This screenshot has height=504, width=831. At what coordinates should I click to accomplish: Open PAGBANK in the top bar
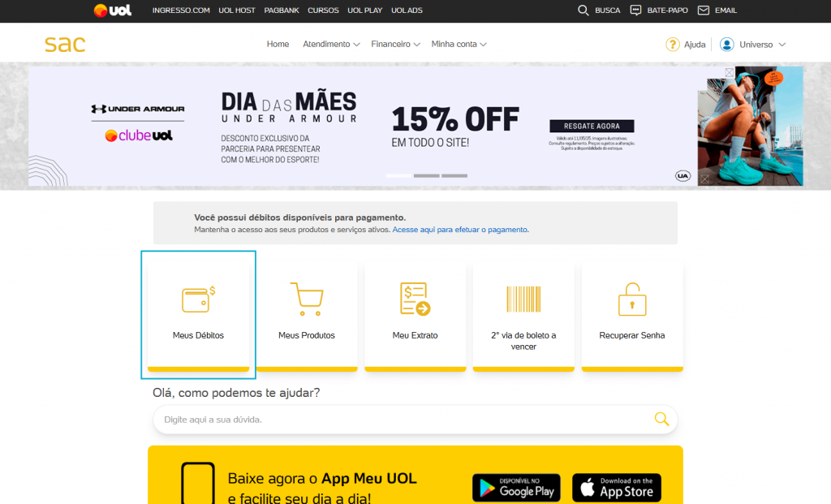point(282,11)
